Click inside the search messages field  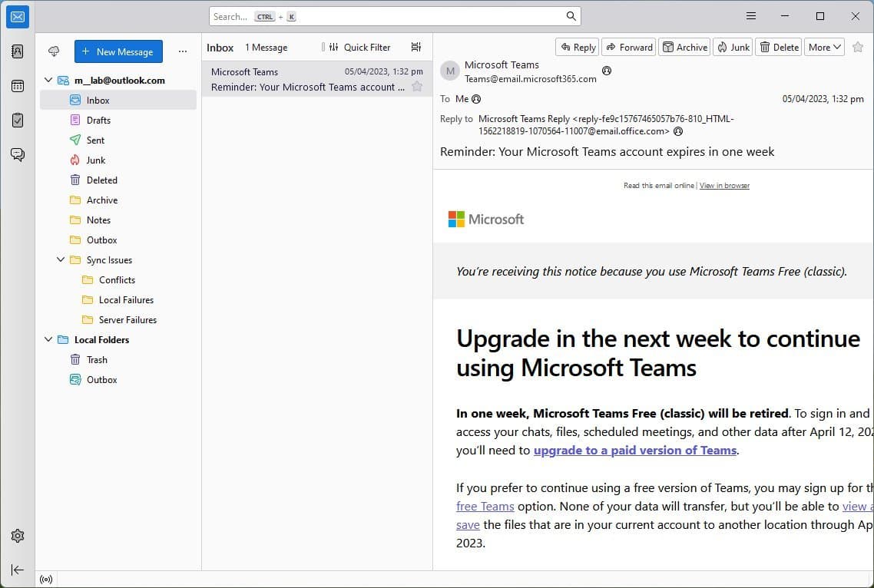(393, 15)
